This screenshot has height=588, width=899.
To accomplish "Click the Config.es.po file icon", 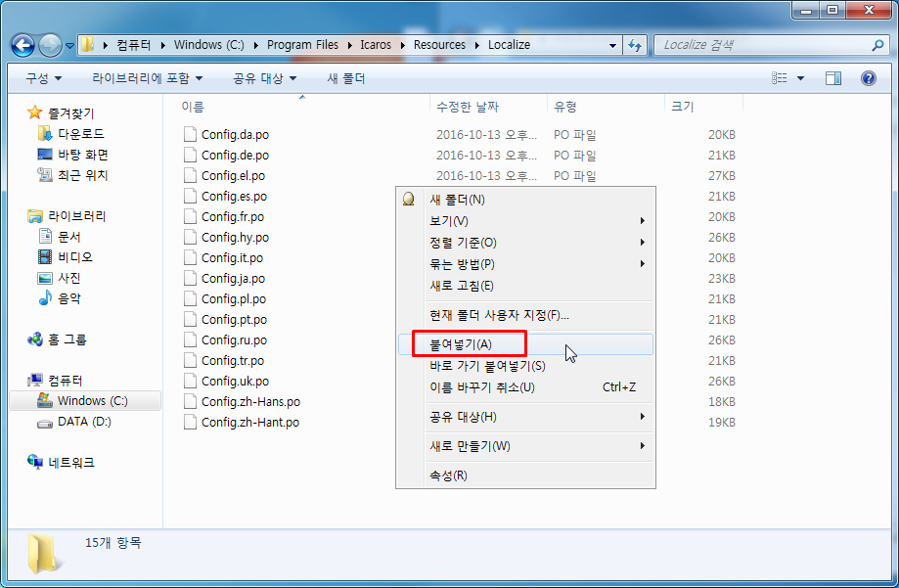I will coord(191,197).
